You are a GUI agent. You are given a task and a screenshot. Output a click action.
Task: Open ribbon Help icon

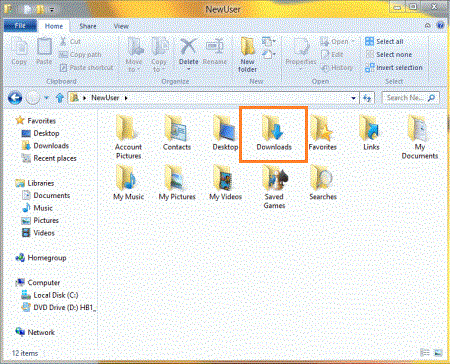coord(440,25)
